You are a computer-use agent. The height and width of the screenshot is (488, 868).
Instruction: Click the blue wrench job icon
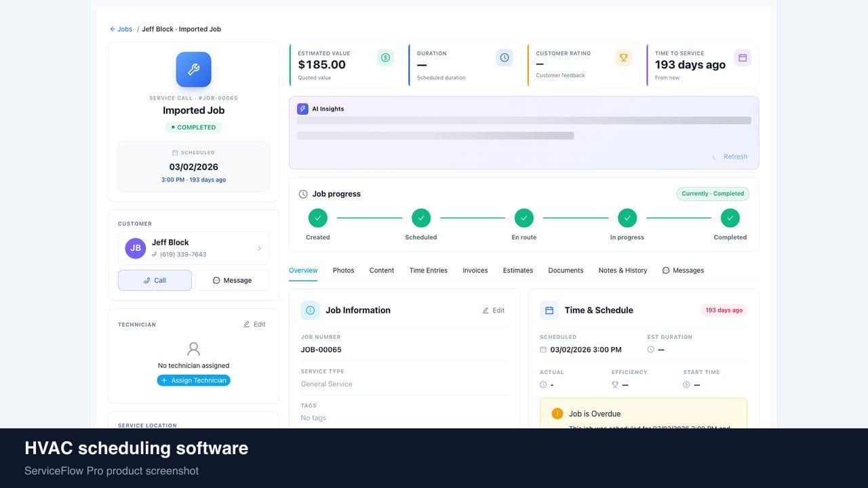pyautogui.click(x=193, y=70)
